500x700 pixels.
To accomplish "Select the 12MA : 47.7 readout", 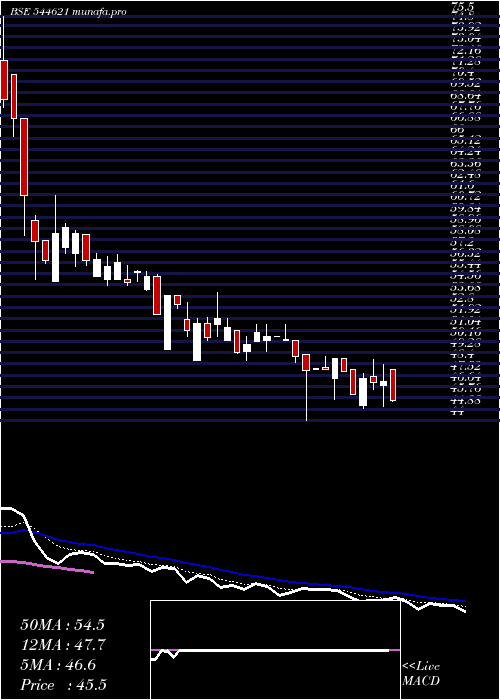I will 63,645.
